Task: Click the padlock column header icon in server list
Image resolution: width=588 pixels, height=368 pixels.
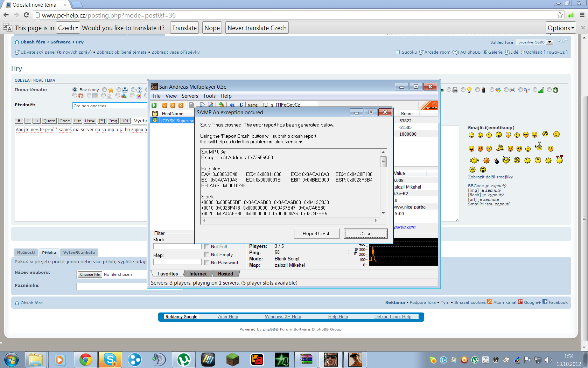Action: (x=155, y=114)
